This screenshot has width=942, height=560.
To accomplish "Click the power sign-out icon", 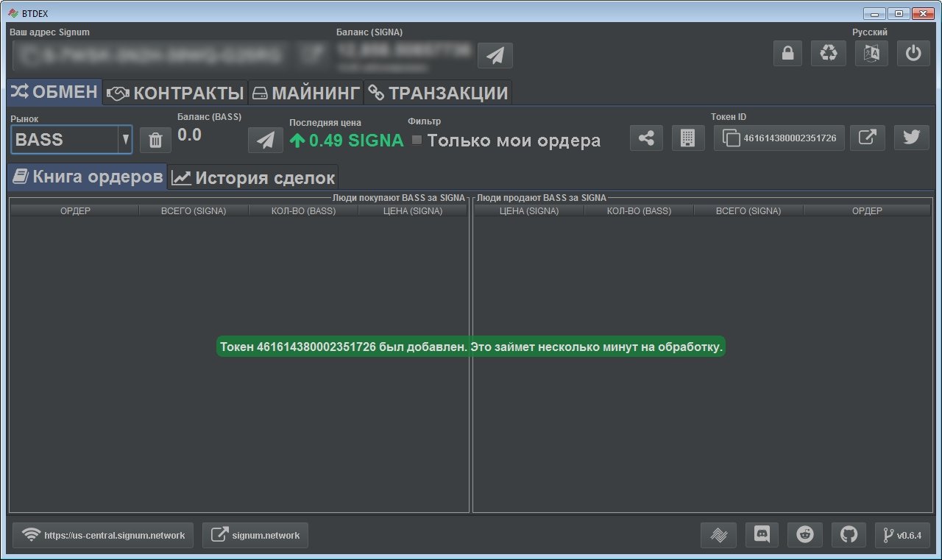I will click(913, 54).
